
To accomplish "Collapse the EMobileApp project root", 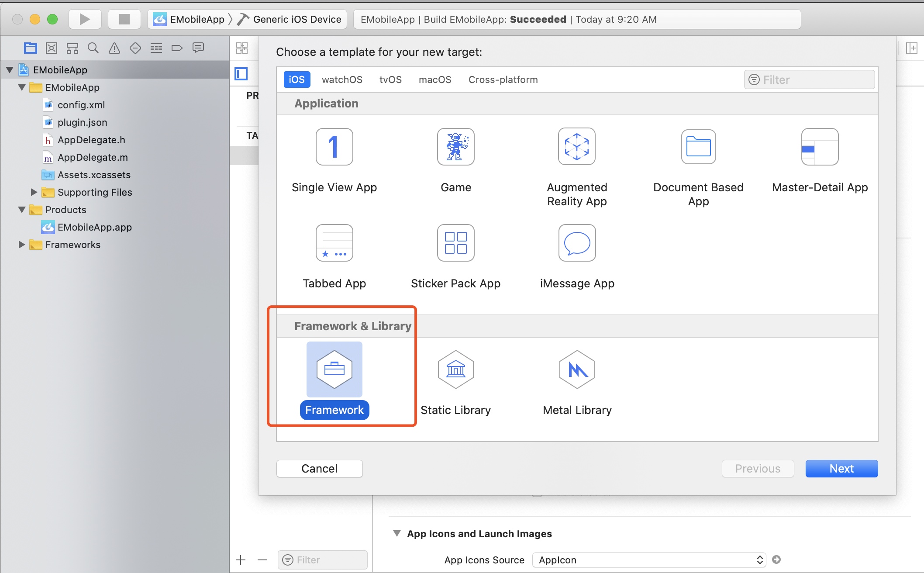I will coord(10,70).
